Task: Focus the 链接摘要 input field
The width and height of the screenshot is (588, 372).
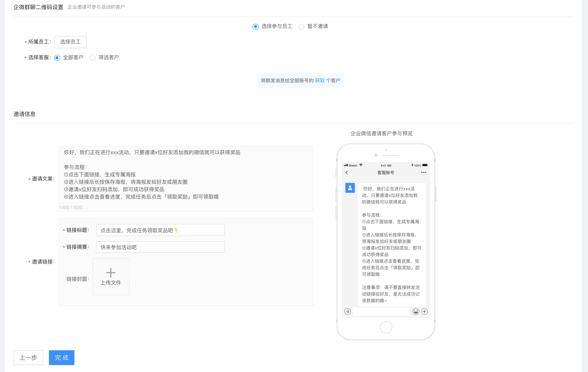Action: point(160,247)
